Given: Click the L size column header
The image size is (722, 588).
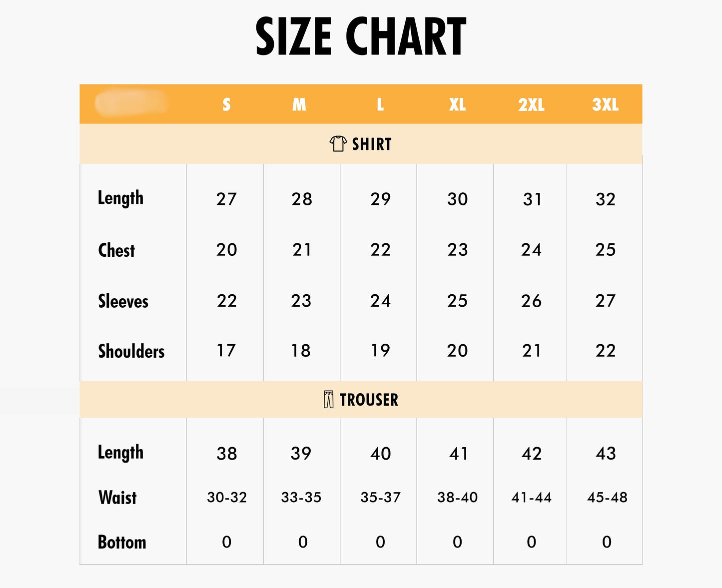Looking at the screenshot, I should tap(380, 105).
